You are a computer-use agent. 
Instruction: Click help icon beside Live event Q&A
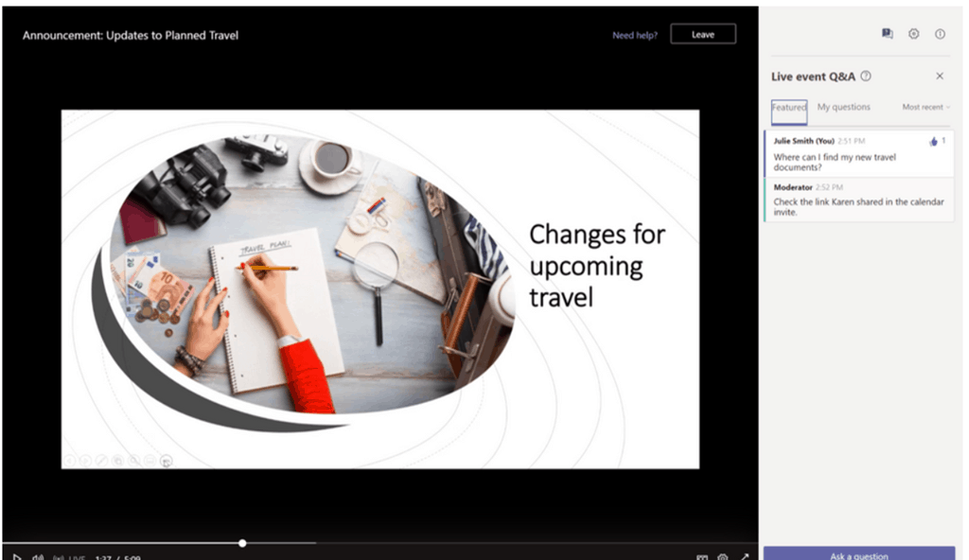point(866,77)
